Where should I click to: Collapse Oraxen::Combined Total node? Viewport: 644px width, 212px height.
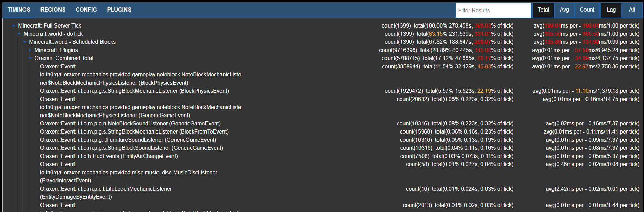click(30, 58)
